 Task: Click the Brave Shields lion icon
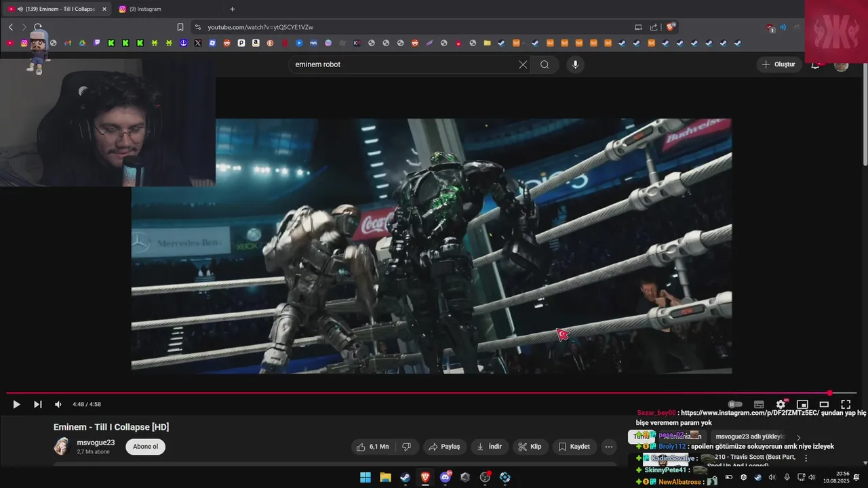(671, 27)
